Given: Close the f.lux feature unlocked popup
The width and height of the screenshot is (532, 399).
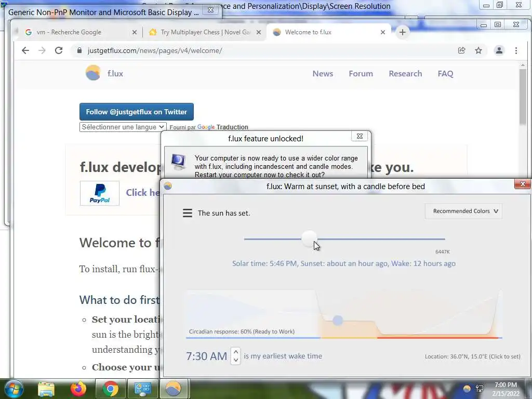Looking at the screenshot, I should [x=360, y=137].
